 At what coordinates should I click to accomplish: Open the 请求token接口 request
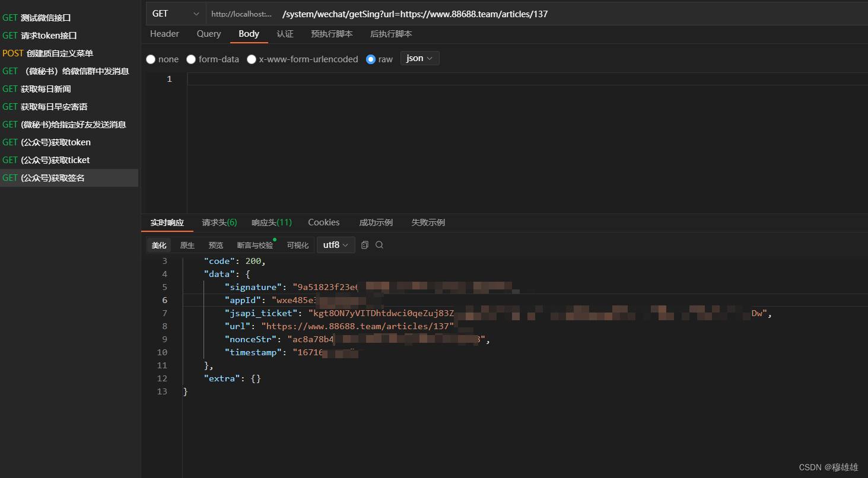(x=69, y=36)
